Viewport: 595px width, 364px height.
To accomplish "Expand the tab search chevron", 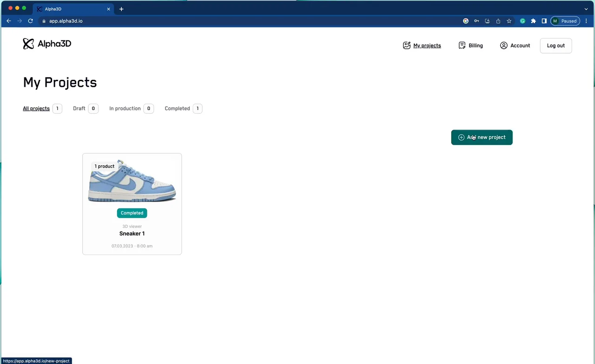I will coord(586,9).
